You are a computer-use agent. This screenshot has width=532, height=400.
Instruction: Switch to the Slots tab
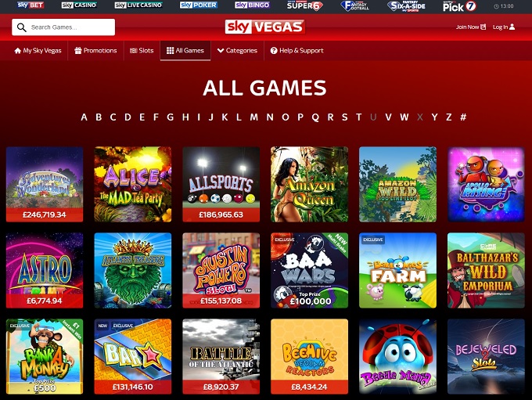[x=142, y=51]
